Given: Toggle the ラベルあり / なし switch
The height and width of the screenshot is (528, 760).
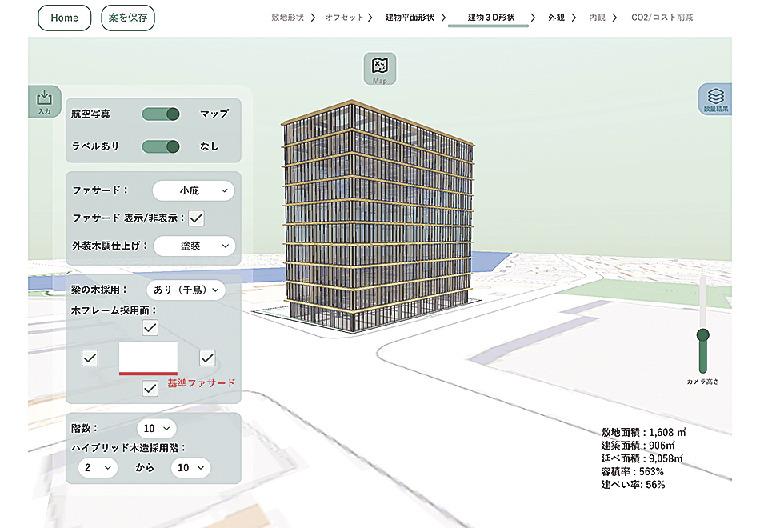Looking at the screenshot, I should [x=161, y=147].
